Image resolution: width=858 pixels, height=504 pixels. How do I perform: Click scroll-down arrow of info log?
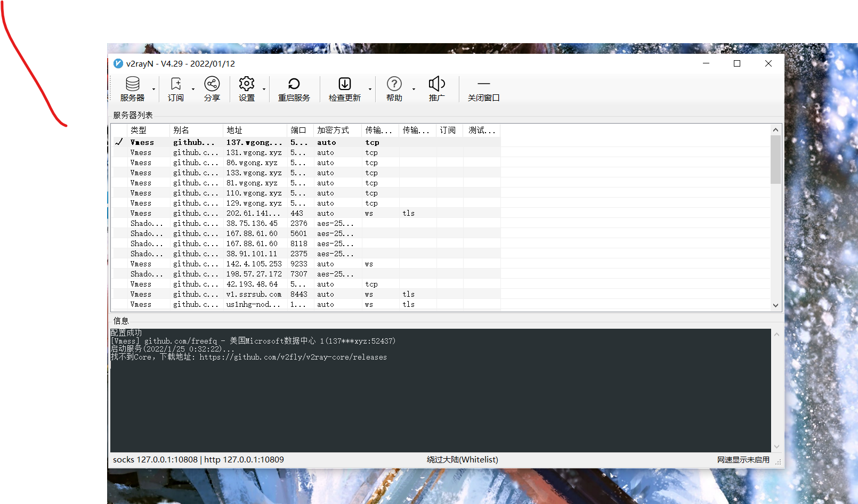(x=776, y=446)
